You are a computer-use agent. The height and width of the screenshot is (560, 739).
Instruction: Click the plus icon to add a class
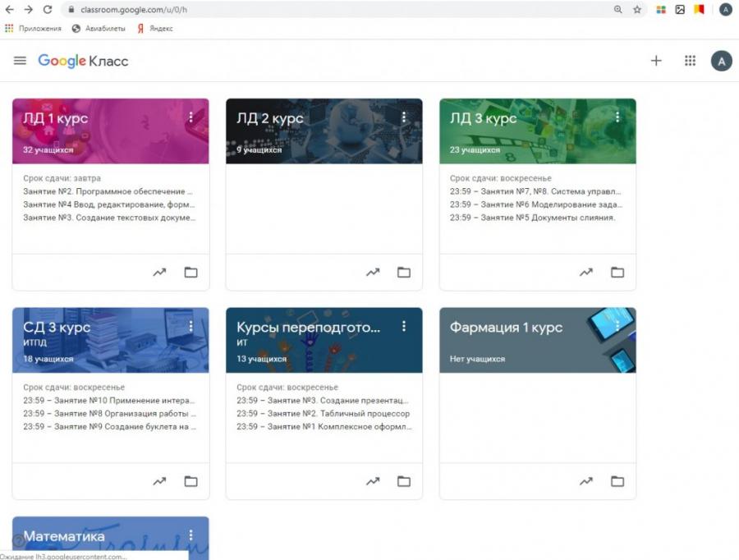656,61
